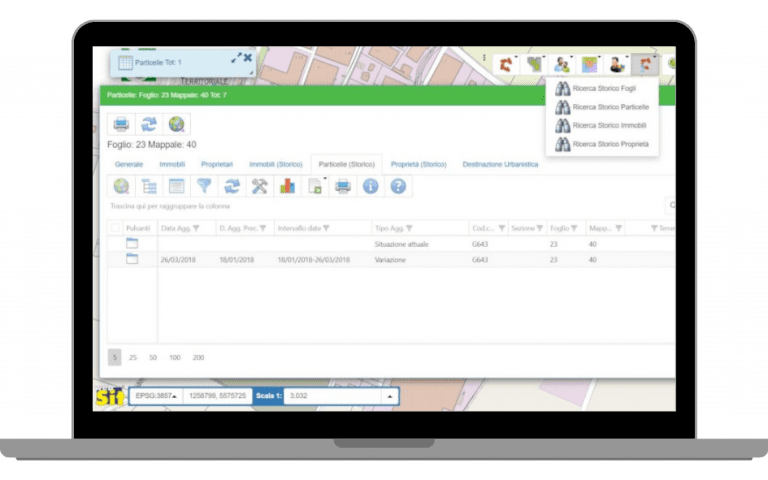Viewport: 768px width, 480px height.
Task: Filter the Mapp... column
Action: [619, 228]
